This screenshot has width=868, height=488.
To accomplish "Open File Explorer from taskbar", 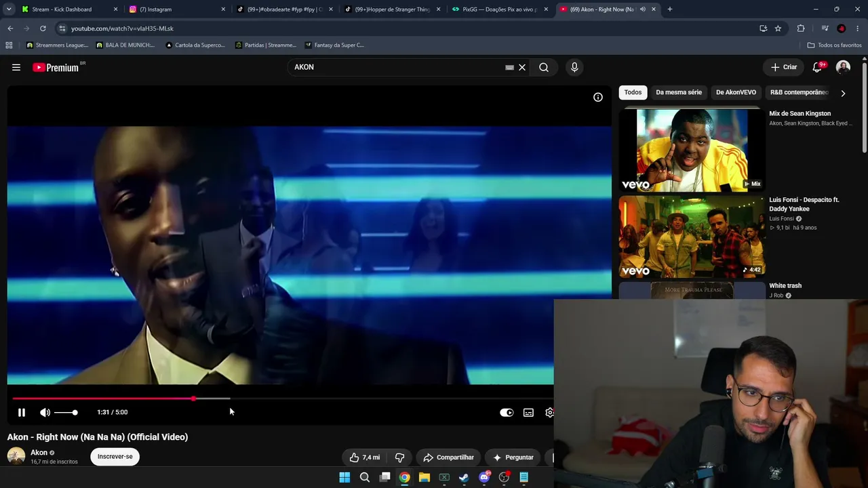I will pyautogui.click(x=425, y=477).
